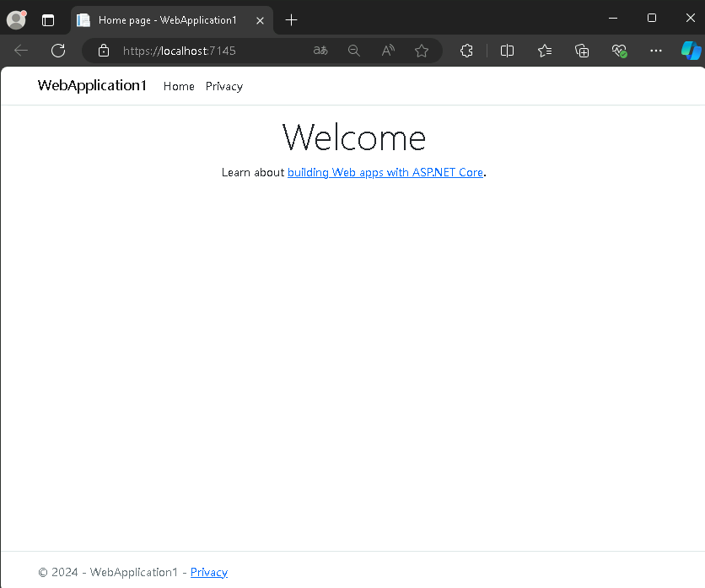Screen dimensions: 705x588
Task: Open the building Web apps with ASP.NET Core link
Action: (x=385, y=172)
